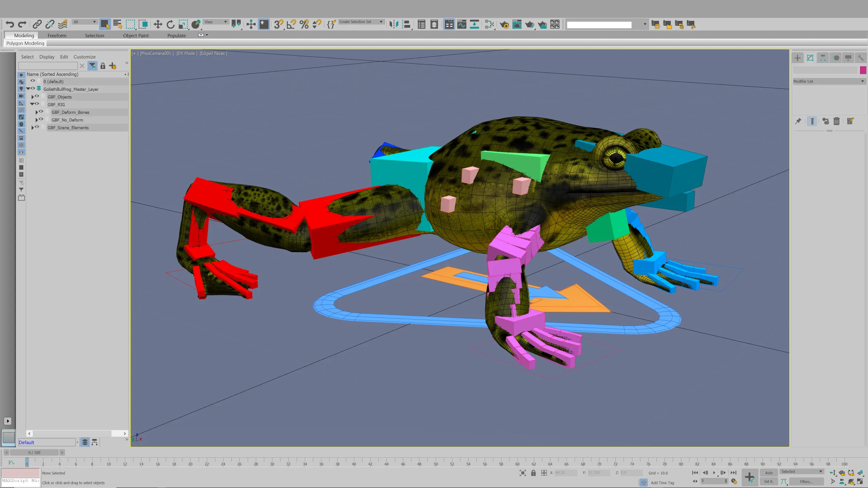Enable Auto Key animation mode
This screenshot has width=868, height=488.
pos(769,472)
